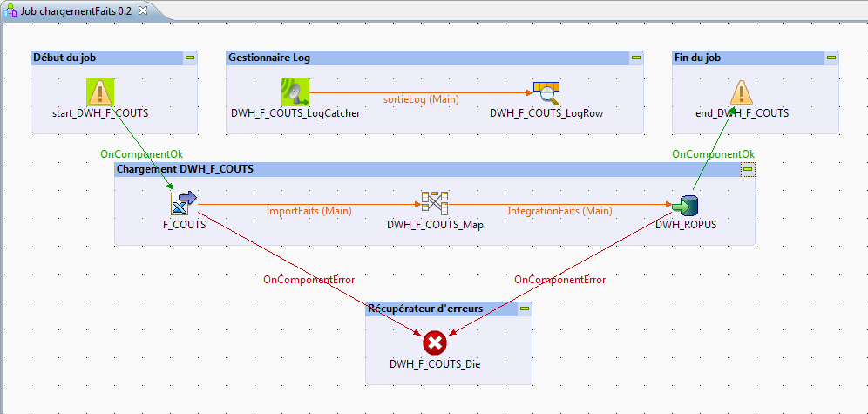This screenshot has height=414, width=868.
Task: Select the F_COUTS Excel input icon
Action: (184, 203)
